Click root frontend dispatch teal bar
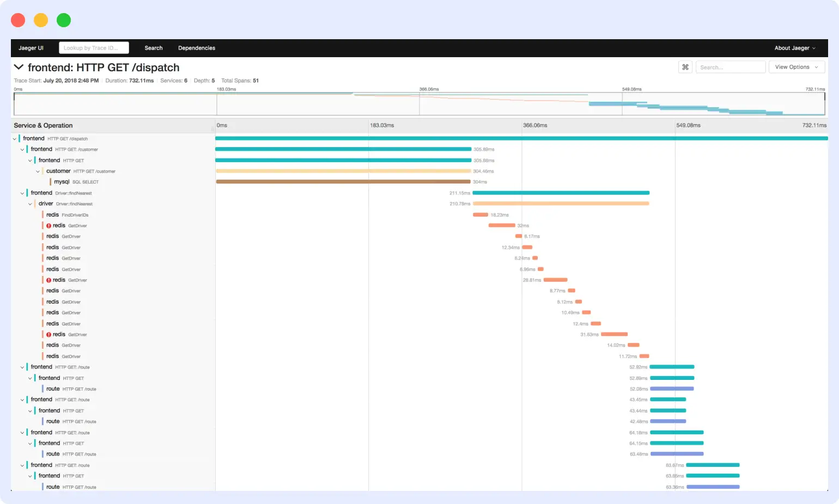The height and width of the screenshot is (504, 839). coord(521,138)
